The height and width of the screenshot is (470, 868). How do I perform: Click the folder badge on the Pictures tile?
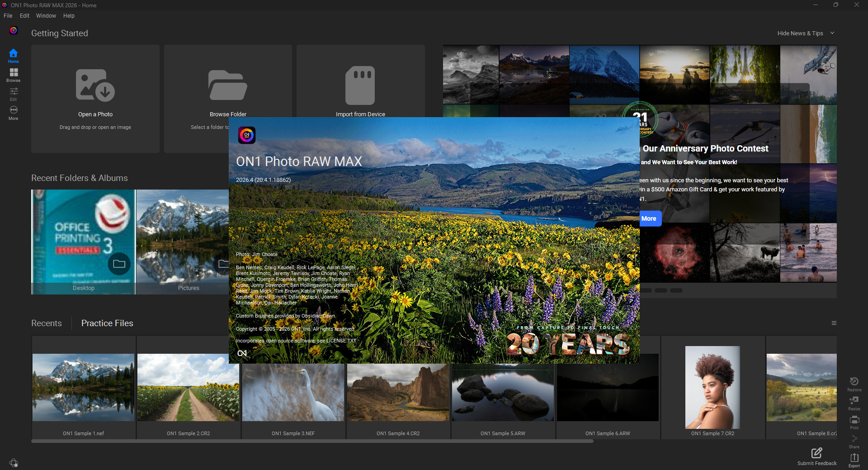coord(222,264)
